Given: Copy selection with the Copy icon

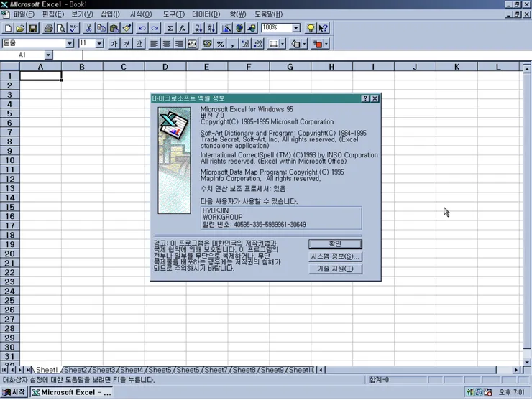Looking at the screenshot, I should (x=101, y=28).
